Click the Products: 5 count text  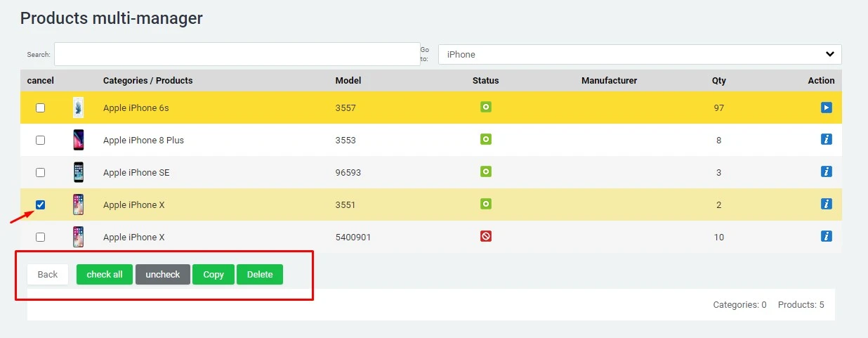point(801,305)
